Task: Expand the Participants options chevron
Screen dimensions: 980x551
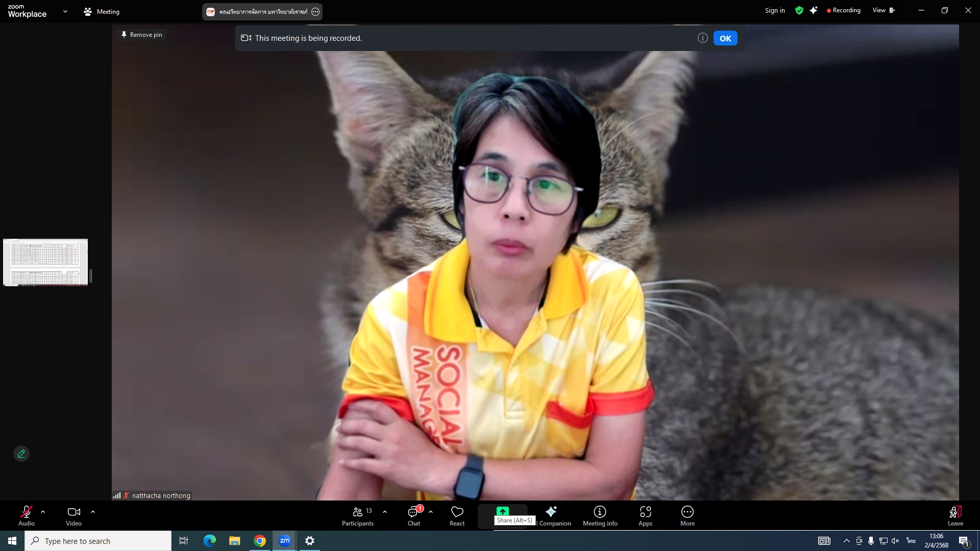Action: pos(385,511)
